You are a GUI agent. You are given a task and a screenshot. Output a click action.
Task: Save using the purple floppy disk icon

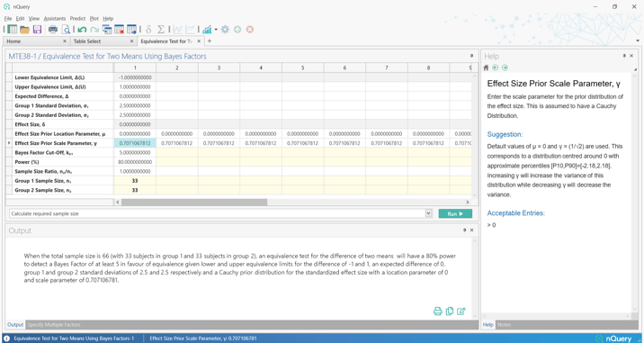coord(37,29)
